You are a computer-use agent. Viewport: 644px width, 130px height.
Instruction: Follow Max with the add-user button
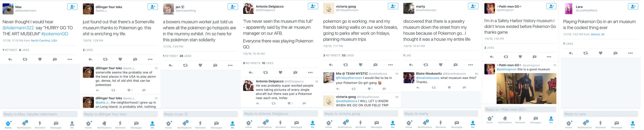pos(72,7)
